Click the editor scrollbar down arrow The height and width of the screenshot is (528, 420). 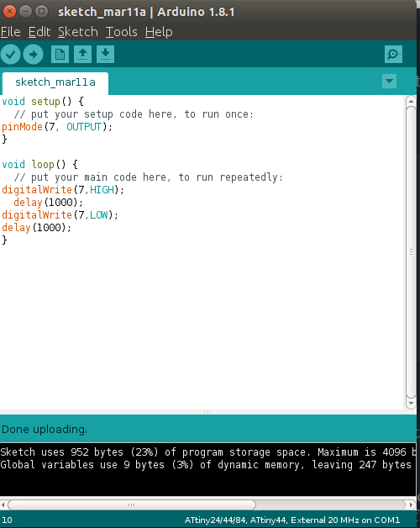411,403
